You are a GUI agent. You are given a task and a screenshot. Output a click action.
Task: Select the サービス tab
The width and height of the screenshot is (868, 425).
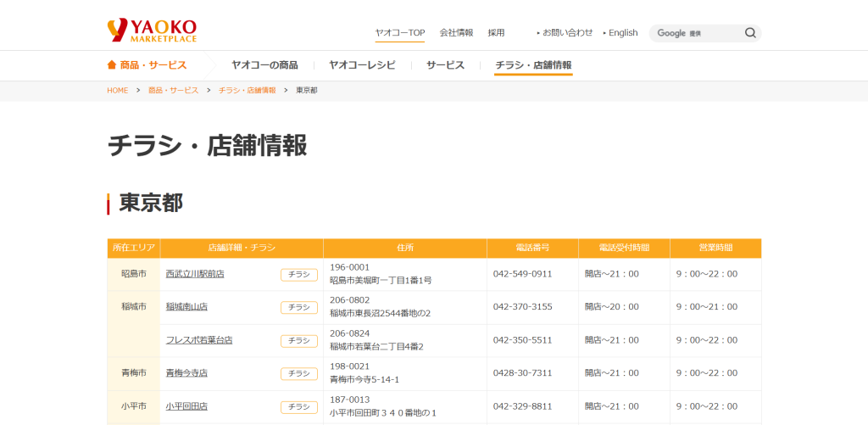click(x=445, y=65)
